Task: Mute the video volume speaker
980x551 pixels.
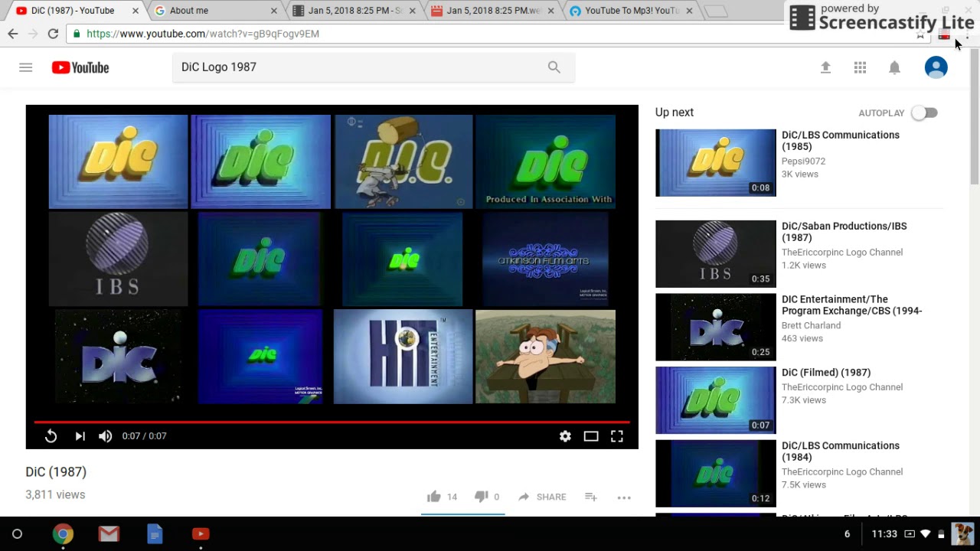Action: [x=106, y=436]
